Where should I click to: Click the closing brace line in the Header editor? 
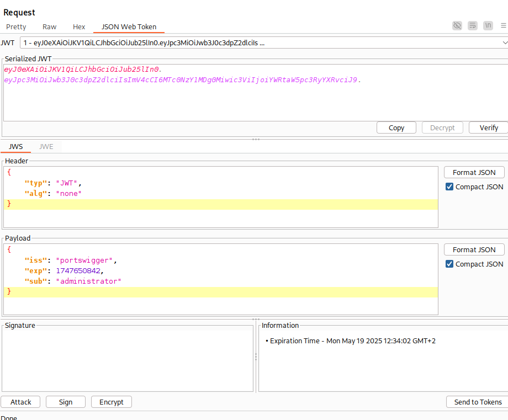(x=221, y=204)
